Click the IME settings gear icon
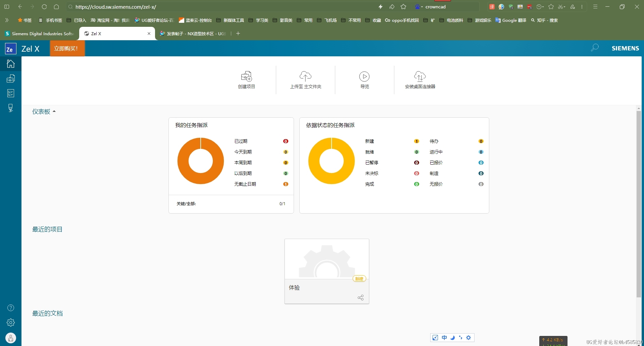Image resolution: width=644 pixels, height=346 pixels. pos(468,338)
